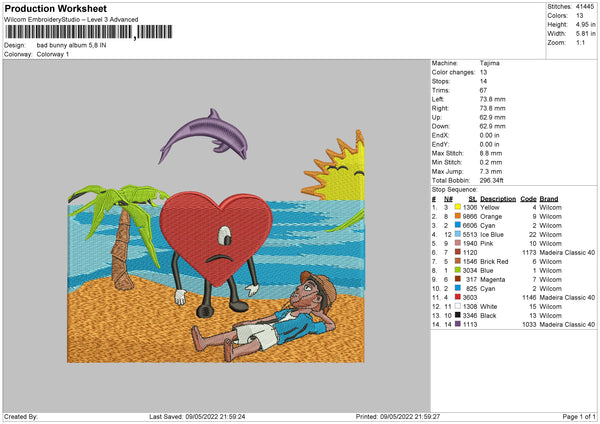Click the Width value '5.81 in'
Viewport: 600px width, 424px height.
click(x=585, y=34)
